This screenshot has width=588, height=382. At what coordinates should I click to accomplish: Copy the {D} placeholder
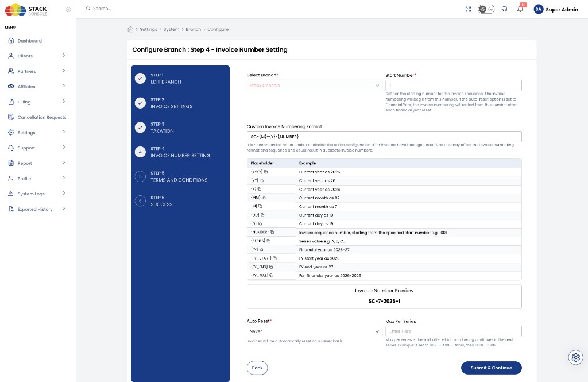[x=260, y=223]
